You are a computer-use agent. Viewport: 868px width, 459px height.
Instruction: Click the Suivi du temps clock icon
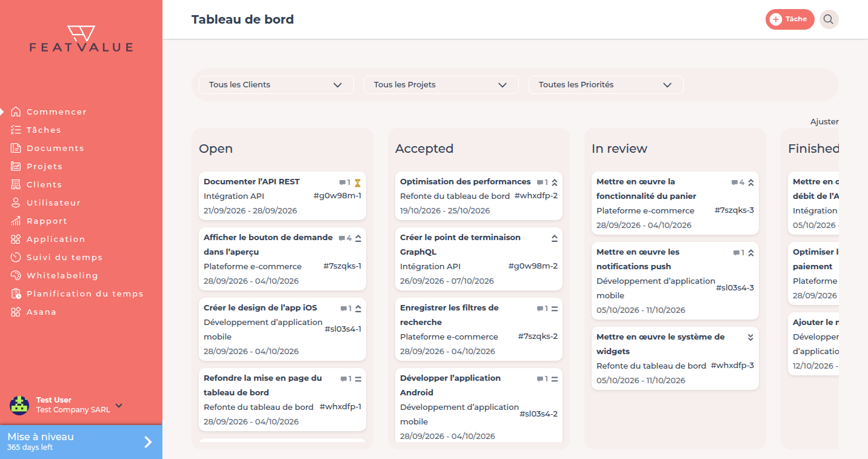pos(16,257)
